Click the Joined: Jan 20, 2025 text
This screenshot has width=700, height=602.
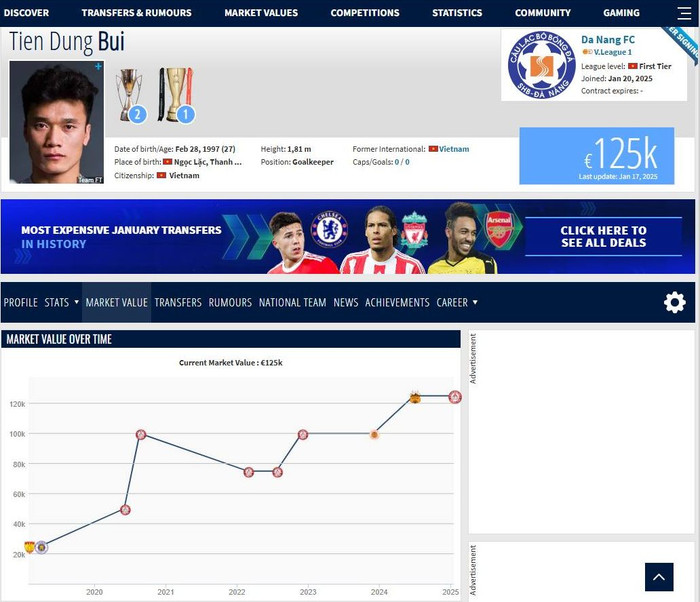click(x=617, y=78)
